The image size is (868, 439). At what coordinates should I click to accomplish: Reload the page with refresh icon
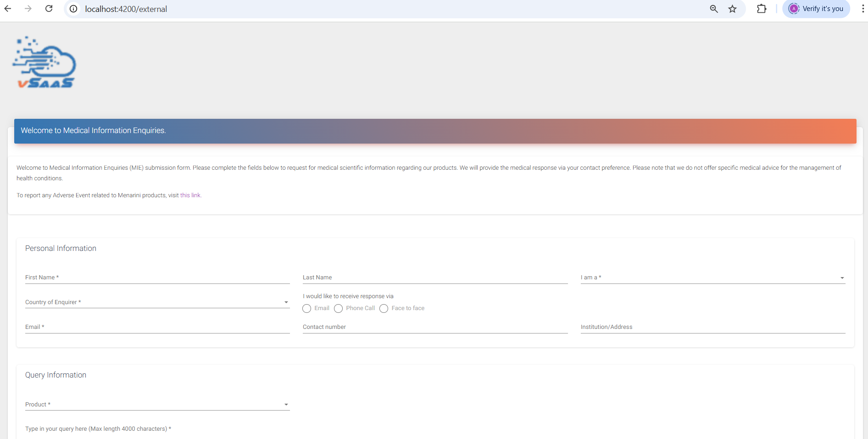pyautogui.click(x=49, y=9)
